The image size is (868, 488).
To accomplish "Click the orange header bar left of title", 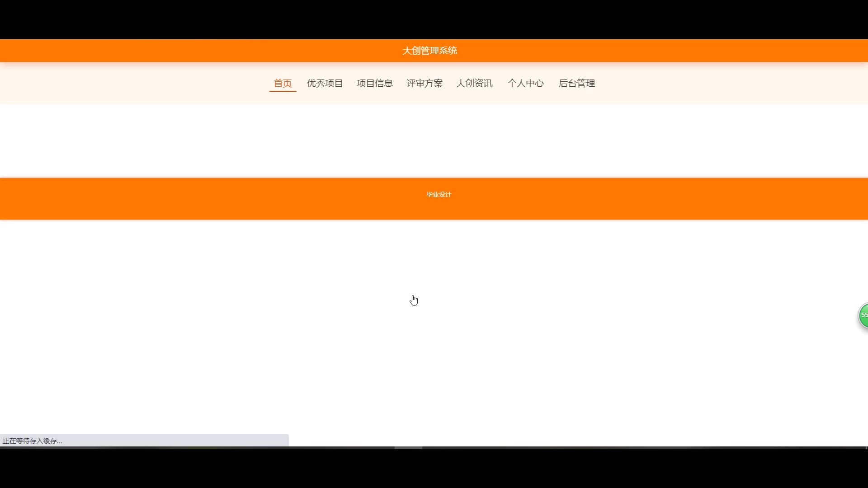I will (x=181, y=51).
